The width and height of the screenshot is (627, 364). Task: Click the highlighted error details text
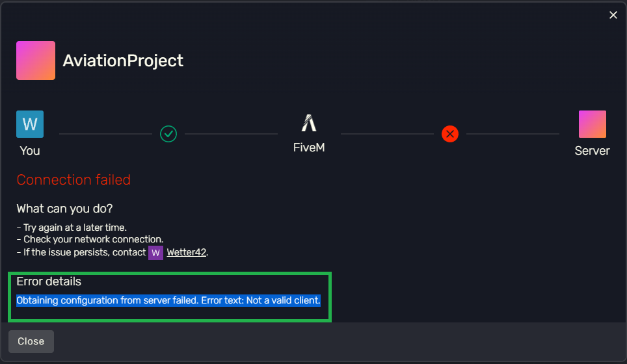click(x=168, y=300)
